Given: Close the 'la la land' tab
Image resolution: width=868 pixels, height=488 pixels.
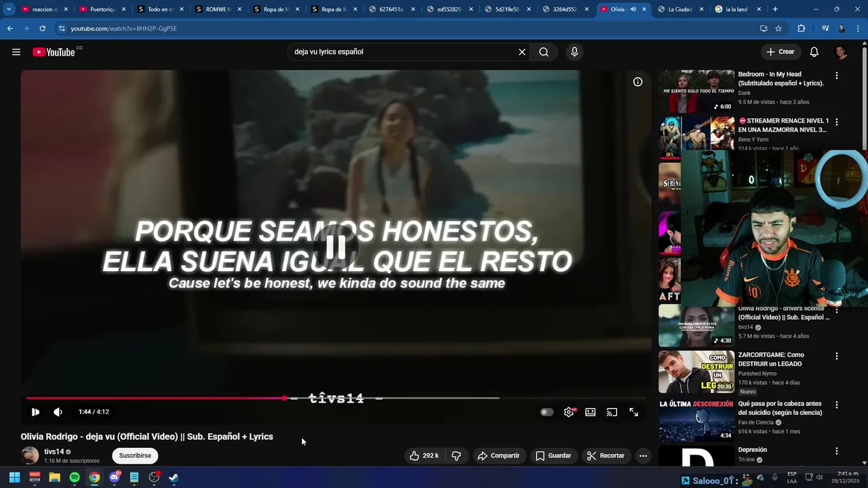Looking at the screenshot, I should [x=759, y=9].
